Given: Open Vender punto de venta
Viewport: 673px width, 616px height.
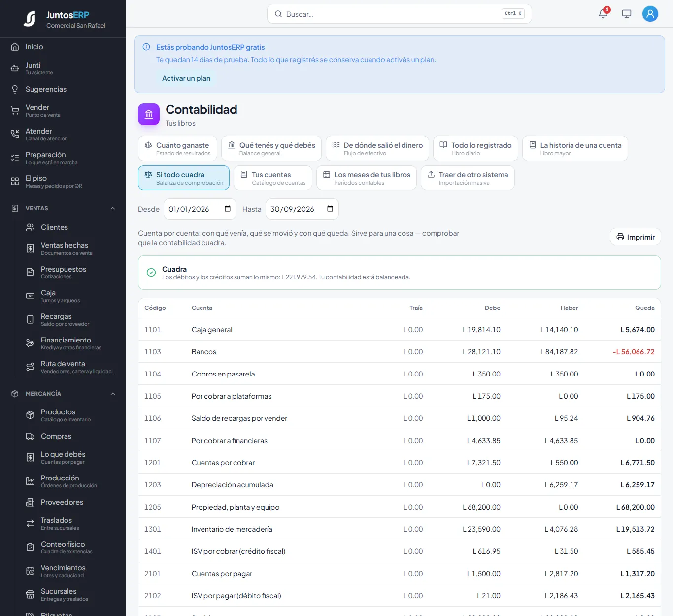Looking at the screenshot, I should click(63, 110).
